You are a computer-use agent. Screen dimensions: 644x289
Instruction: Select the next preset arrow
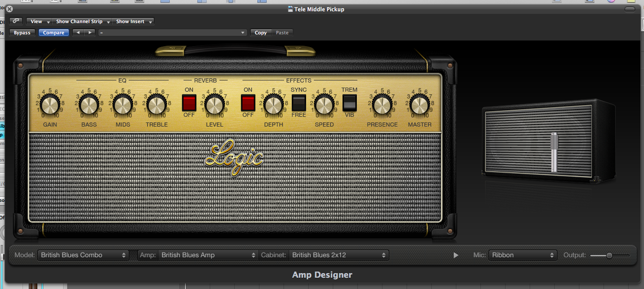pyautogui.click(x=90, y=33)
